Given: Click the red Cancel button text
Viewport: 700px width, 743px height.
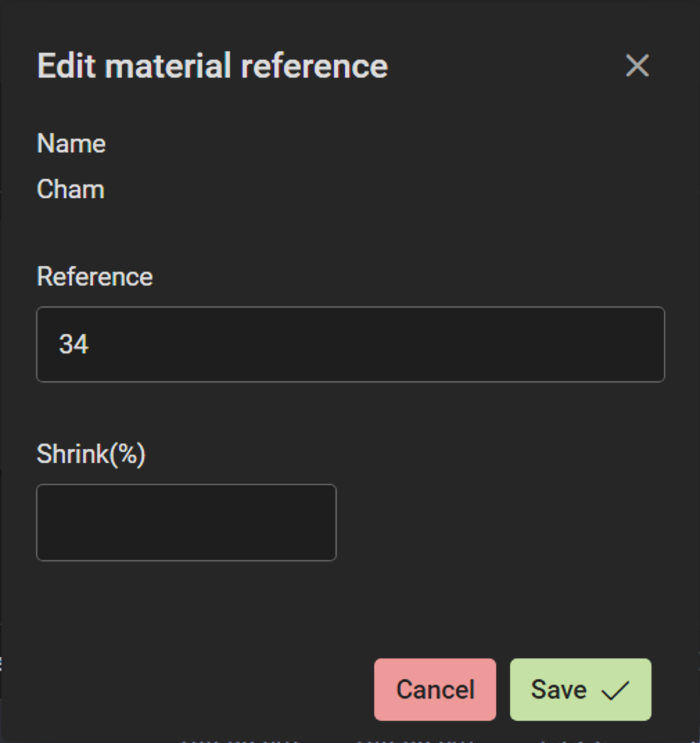Looking at the screenshot, I should (435, 690).
